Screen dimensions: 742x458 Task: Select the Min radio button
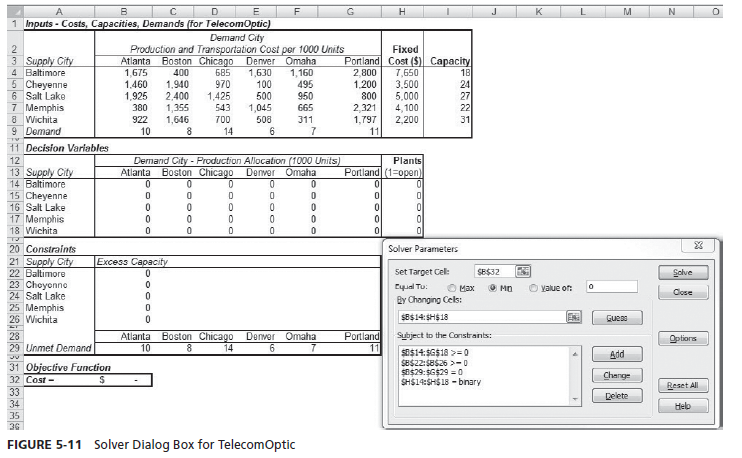(494, 287)
